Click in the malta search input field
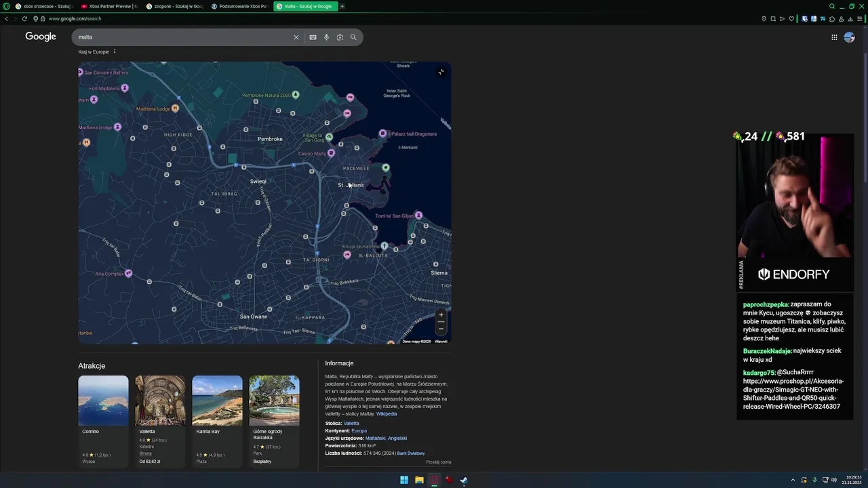868x488 pixels. 183,37
